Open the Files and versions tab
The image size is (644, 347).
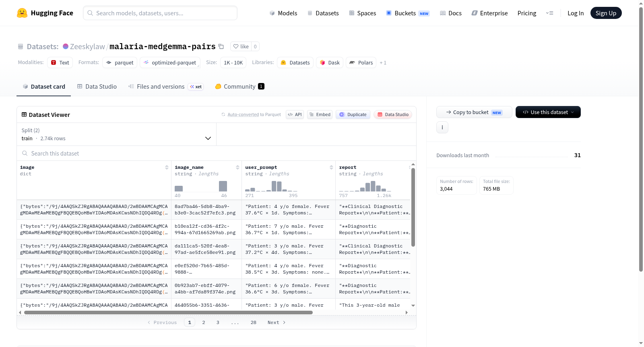pos(166,86)
